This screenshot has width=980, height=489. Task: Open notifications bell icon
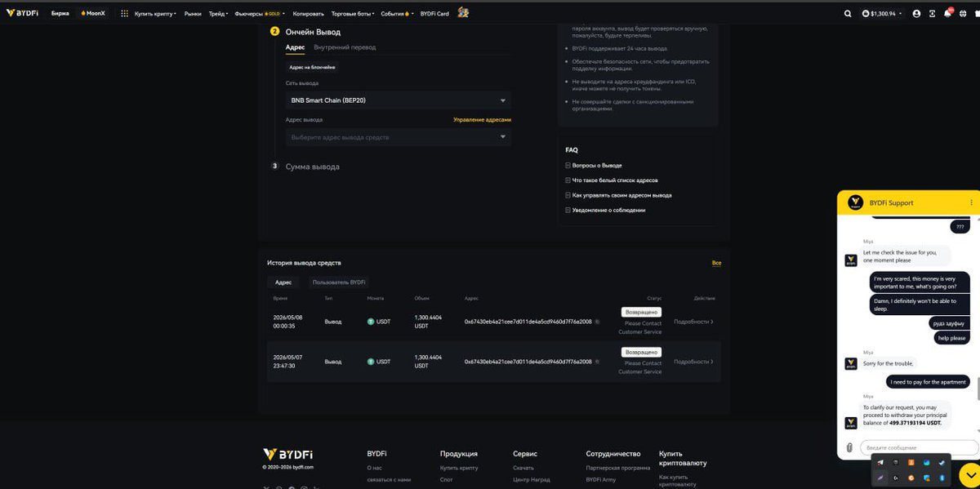pyautogui.click(x=947, y=14)
